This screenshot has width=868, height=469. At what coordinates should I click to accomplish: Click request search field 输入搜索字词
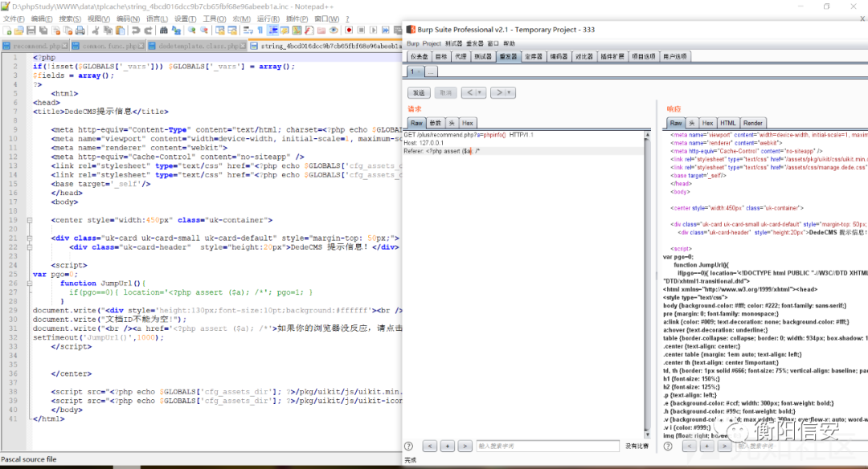click(x=547, y=447)
